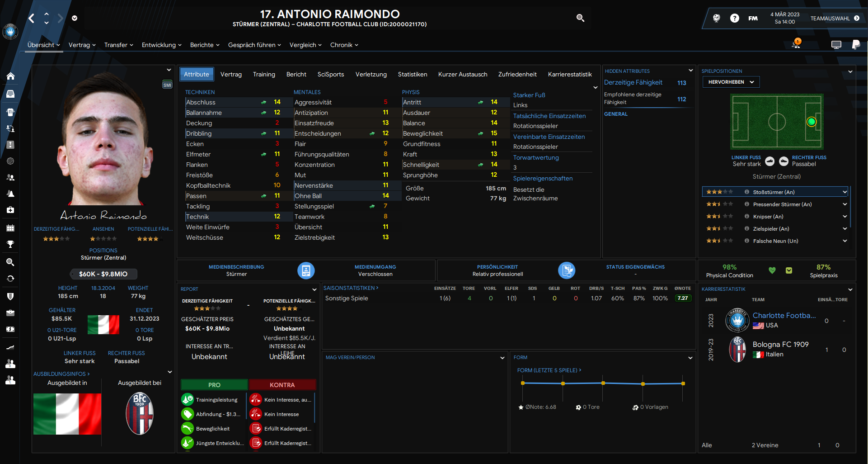Open the Transfers circular-arrows sidebar icon
Screen dimensions: 868x464
pos(10,279)
